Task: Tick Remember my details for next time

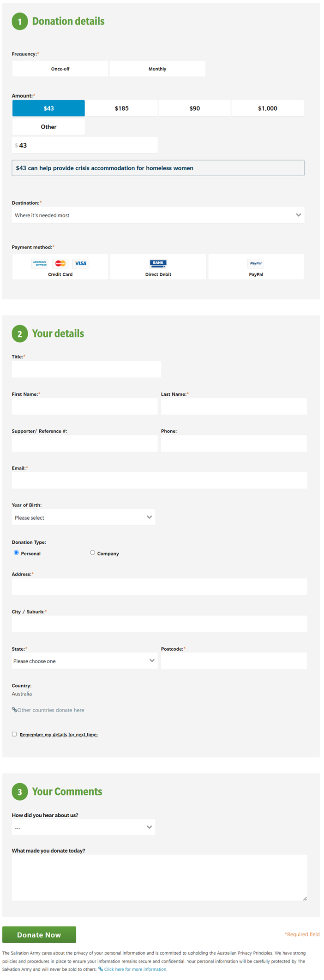Action: pos(14,734)
